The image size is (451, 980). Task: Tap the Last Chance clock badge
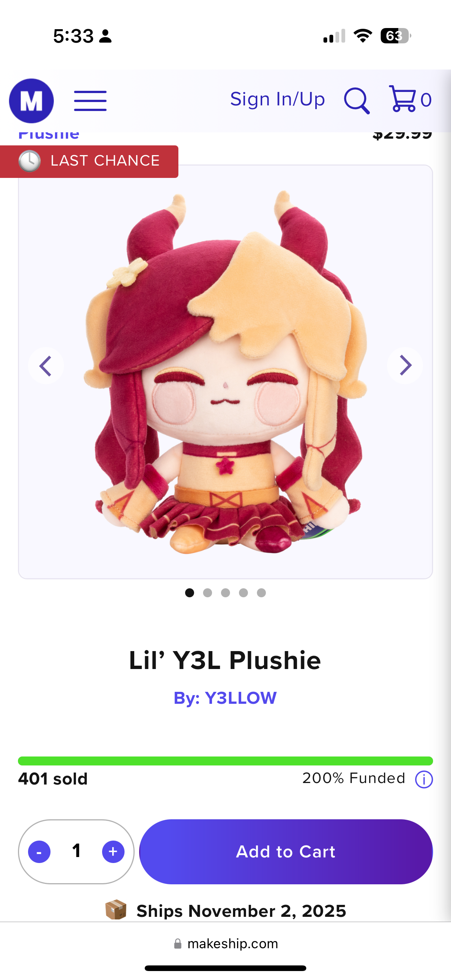89,161
